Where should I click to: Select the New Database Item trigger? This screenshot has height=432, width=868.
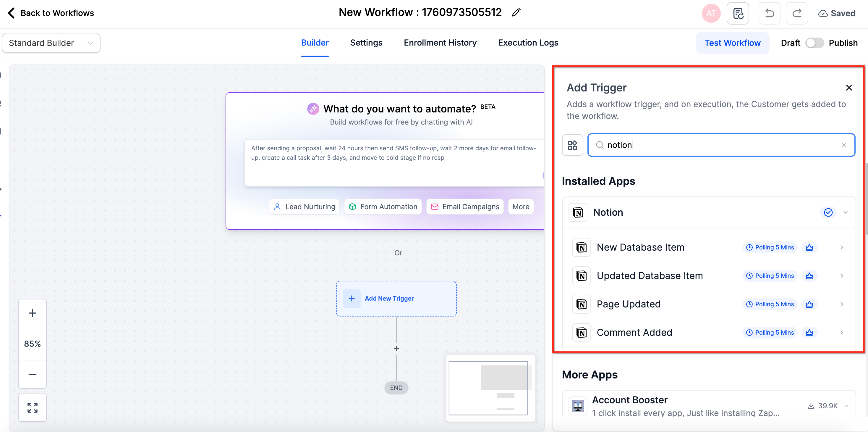[640, 247]
